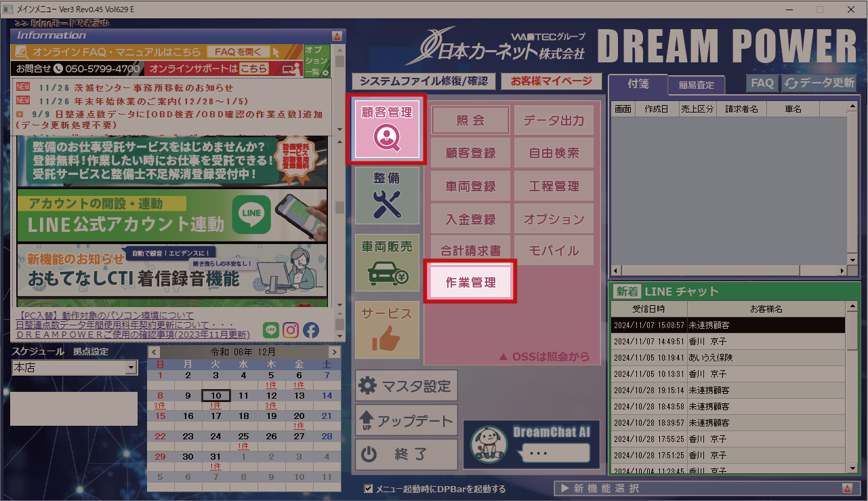Click FAQを開く button

click(x=238, y=52)
